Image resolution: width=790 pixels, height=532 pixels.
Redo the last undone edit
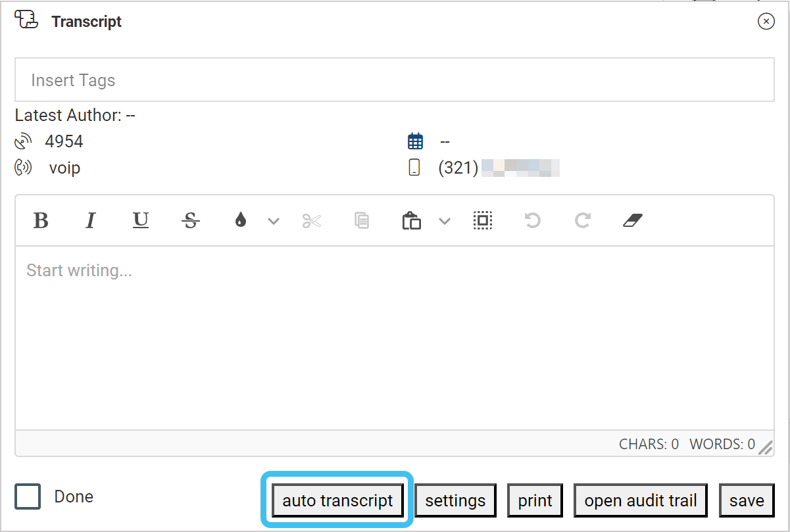click(582, 221)
